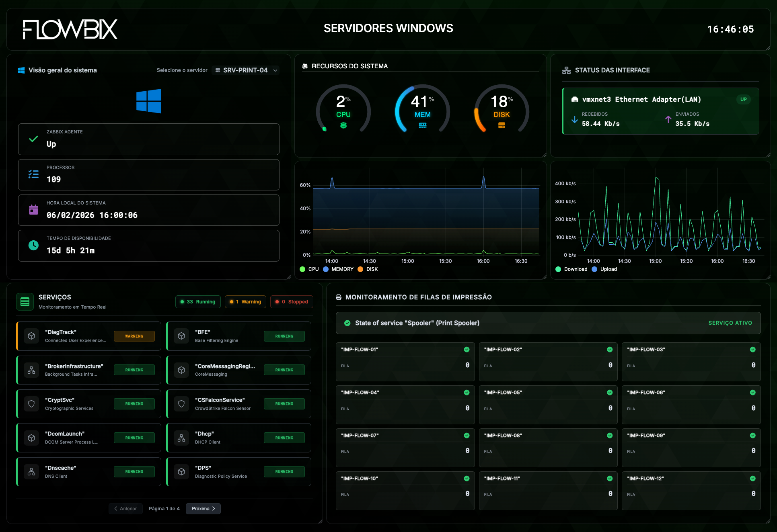
Task: Click the Spooler service check icon
Action: coord(347,323)
